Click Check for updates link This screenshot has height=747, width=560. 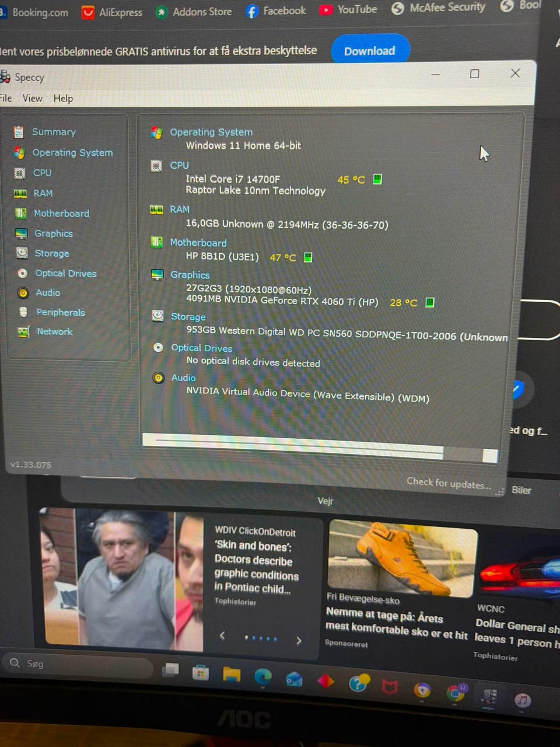pos(449,483)
